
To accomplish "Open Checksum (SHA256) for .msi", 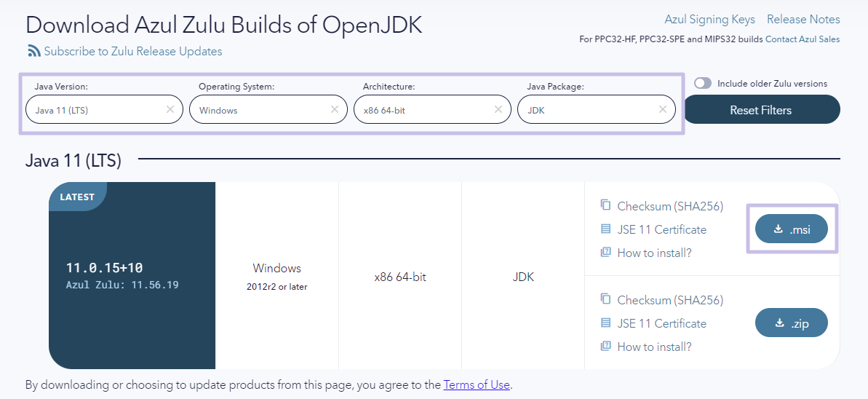I will tap(670, 206).
